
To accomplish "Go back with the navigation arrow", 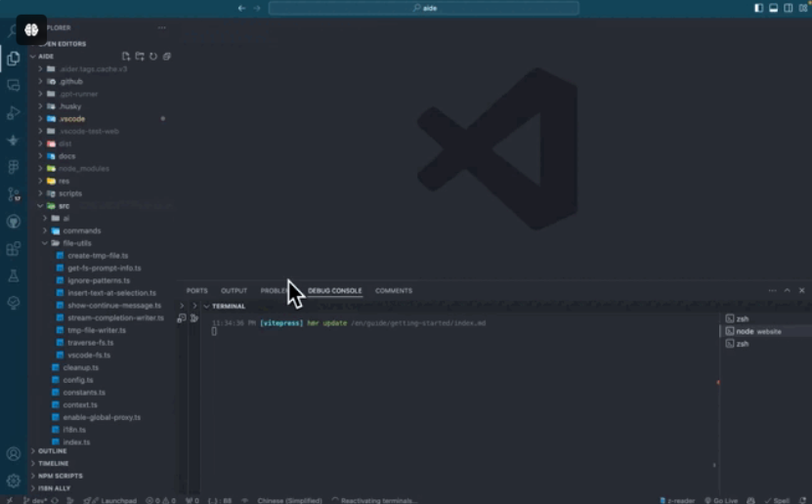I will coord(241,8).
